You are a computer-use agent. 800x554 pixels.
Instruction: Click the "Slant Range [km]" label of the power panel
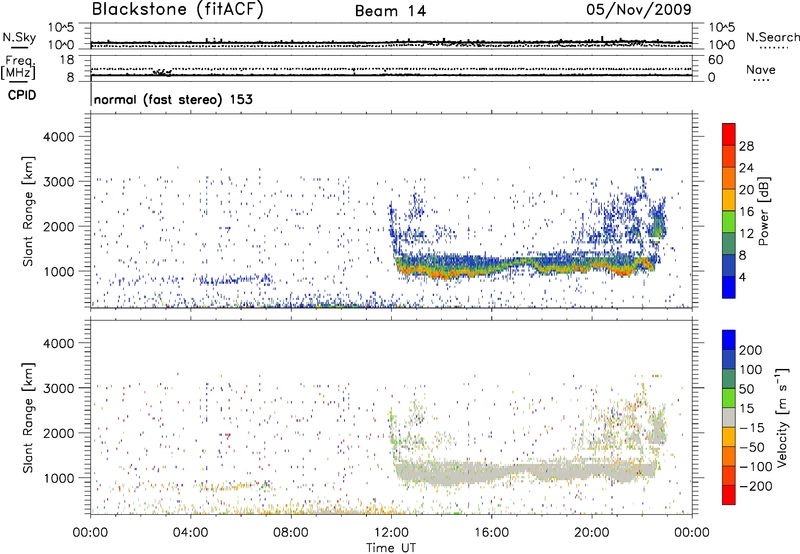tap(28, 211)
